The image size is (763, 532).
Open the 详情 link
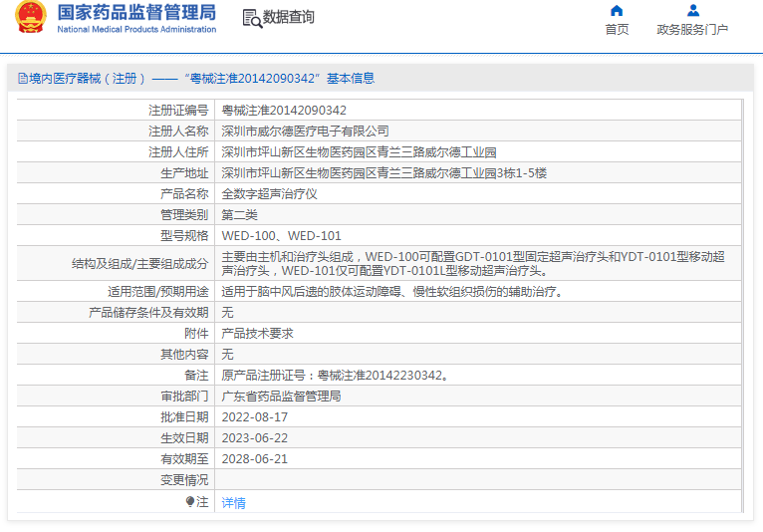pyautogui.click(x=233, y=503)
